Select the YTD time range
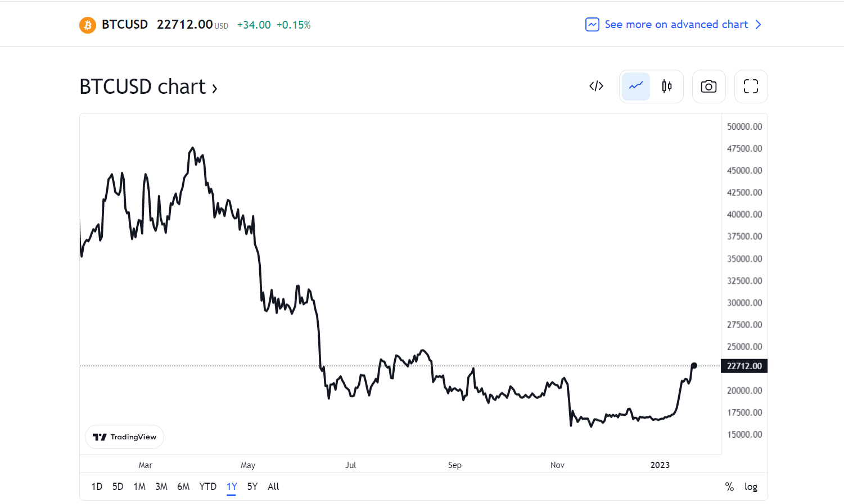This screenshot has width=844, height=504. [x=207, y=487]
